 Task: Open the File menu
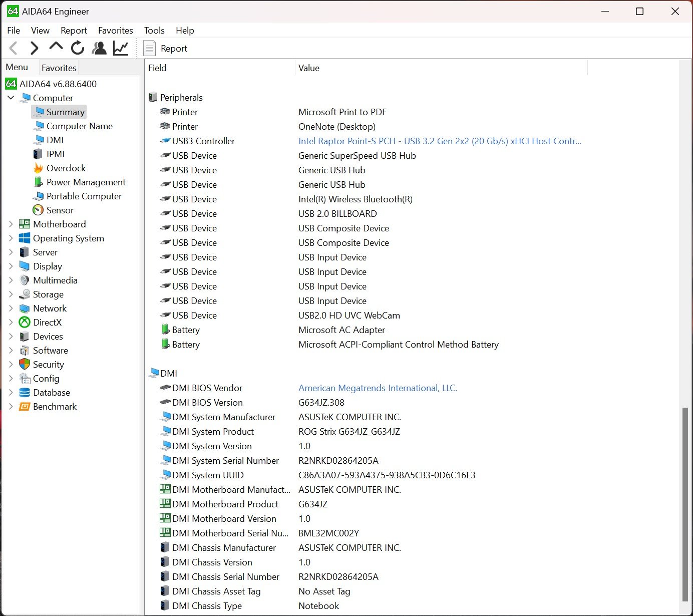point(14,31)
